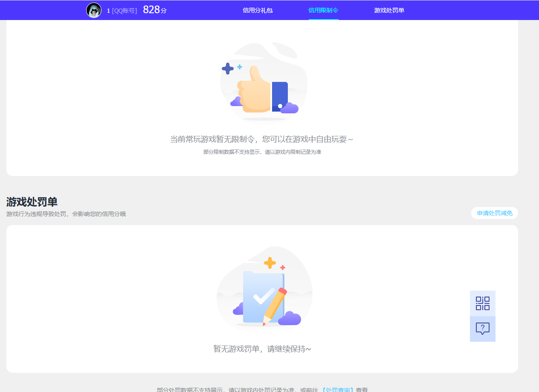Click the 828分 credit score
The image size is (539, 392).
(155, 10)
